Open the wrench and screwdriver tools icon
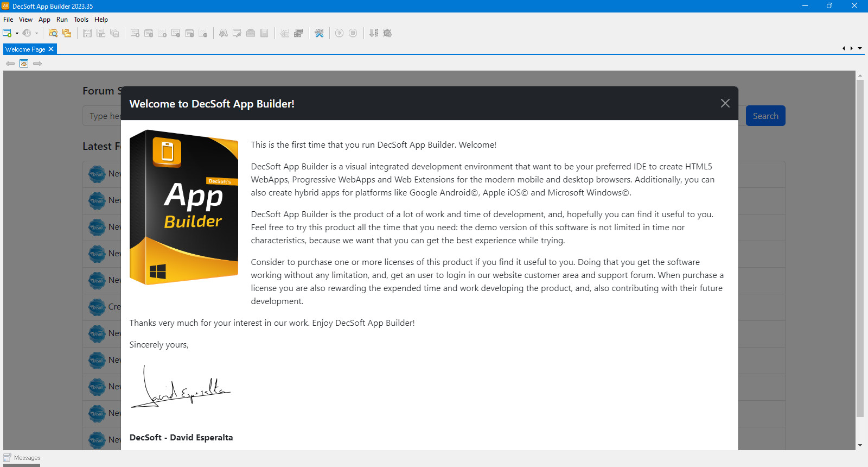 (319, 33)
